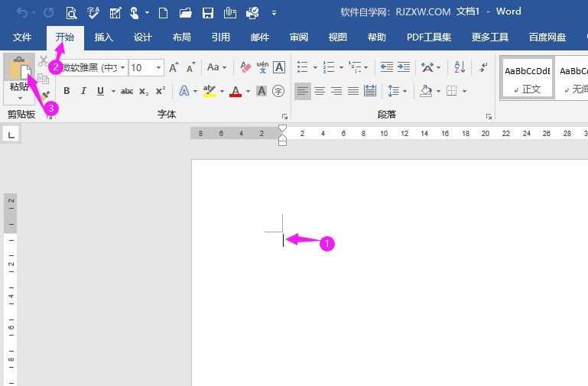Switch to the 邮件 tab

[260, 37]
